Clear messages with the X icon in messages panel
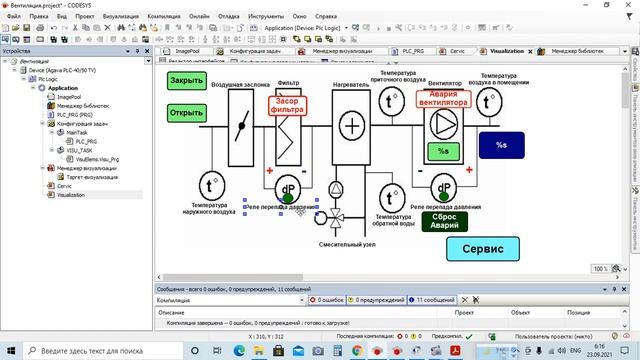 point(464,300)
